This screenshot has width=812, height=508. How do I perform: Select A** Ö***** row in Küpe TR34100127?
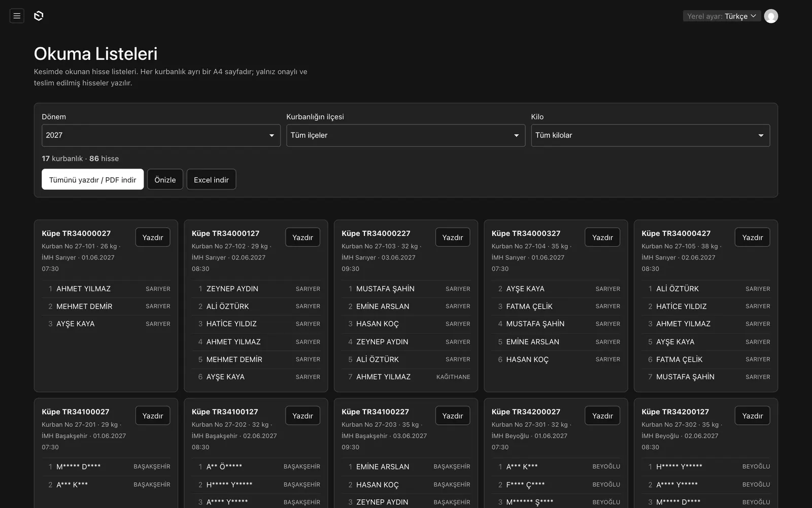(x=256, y=466)
